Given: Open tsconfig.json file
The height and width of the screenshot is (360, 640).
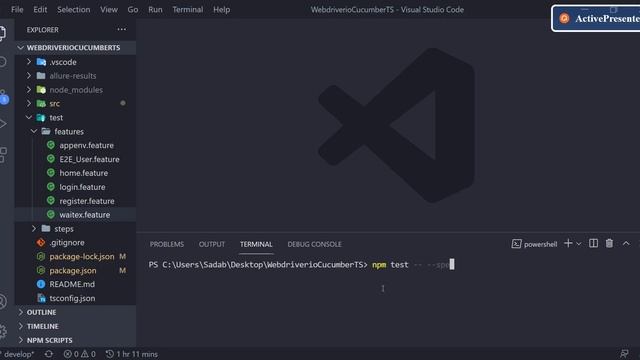Looking at the screenshot, I should pos(72,298).
